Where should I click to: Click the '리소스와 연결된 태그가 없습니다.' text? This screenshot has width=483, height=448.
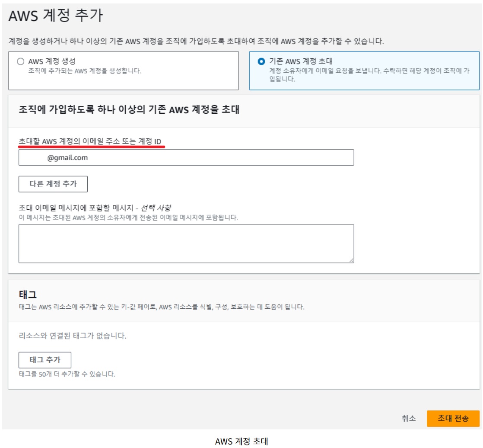click(73, 336)
